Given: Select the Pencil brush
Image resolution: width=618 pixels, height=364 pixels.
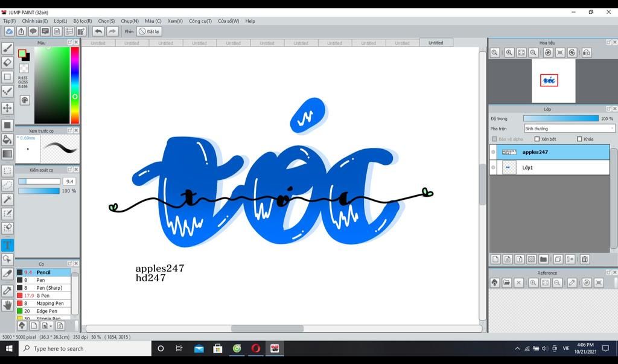Looking at the screenshot, I should pyautogui.click(x=43, y=272).
